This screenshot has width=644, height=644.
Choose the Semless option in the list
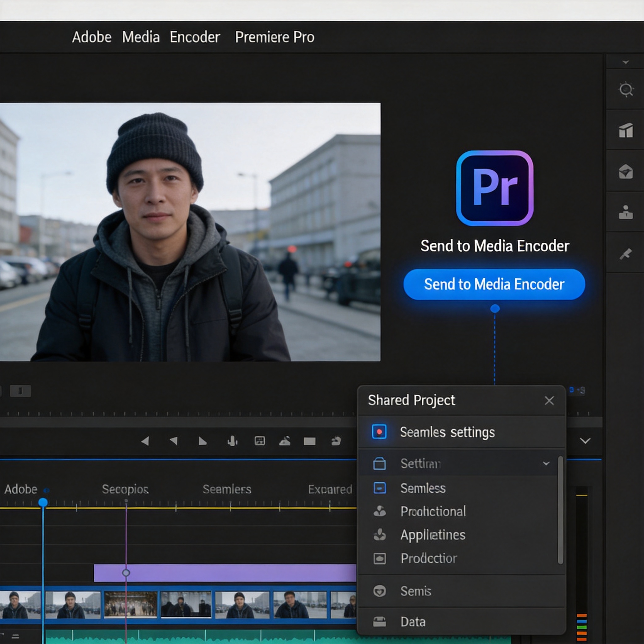(x=423, y=488)
